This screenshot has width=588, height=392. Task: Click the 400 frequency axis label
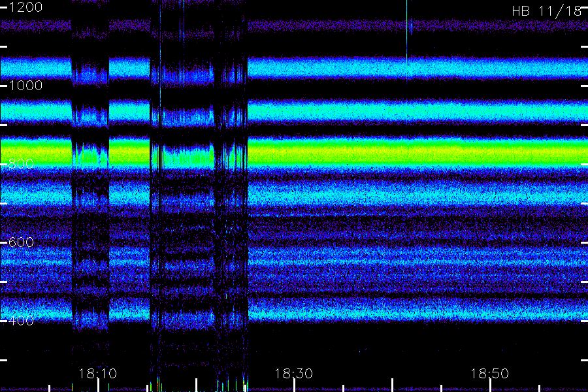tap(21, 321)
